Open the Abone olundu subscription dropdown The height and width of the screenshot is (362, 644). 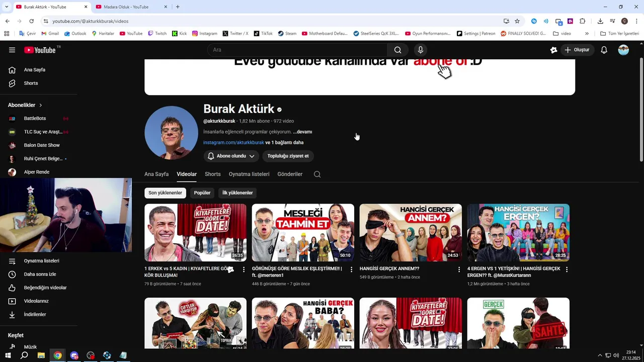(231, 156)
